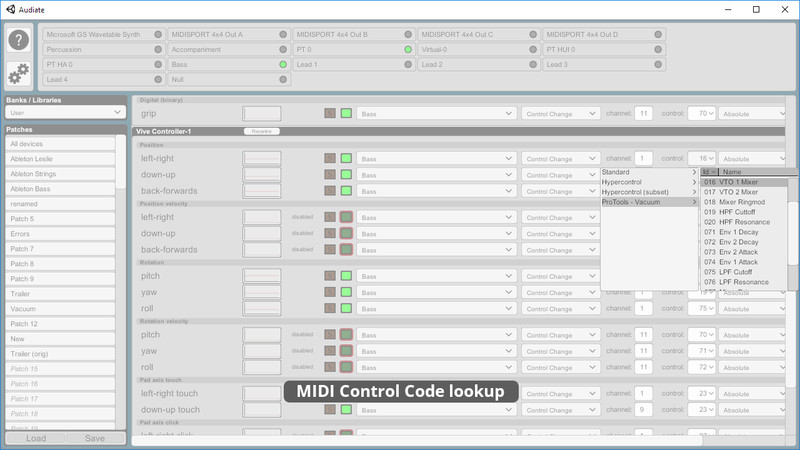The width and height of the screenshot is (800, 450).
Task: Open the grip row Bass device dropdown
Action: click(436, 113)
